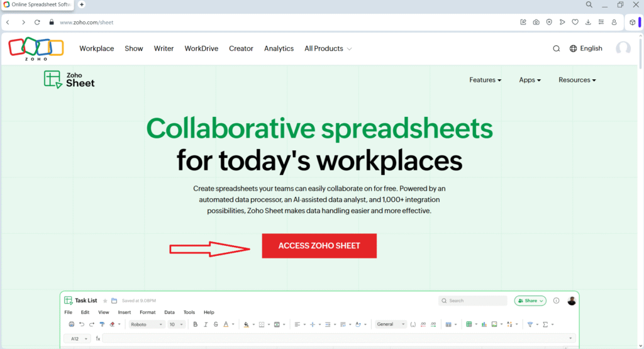This screenshot has height=349, width=644.
Task: Open the Edit menu in Task List preview
Action: click(85, 312)
